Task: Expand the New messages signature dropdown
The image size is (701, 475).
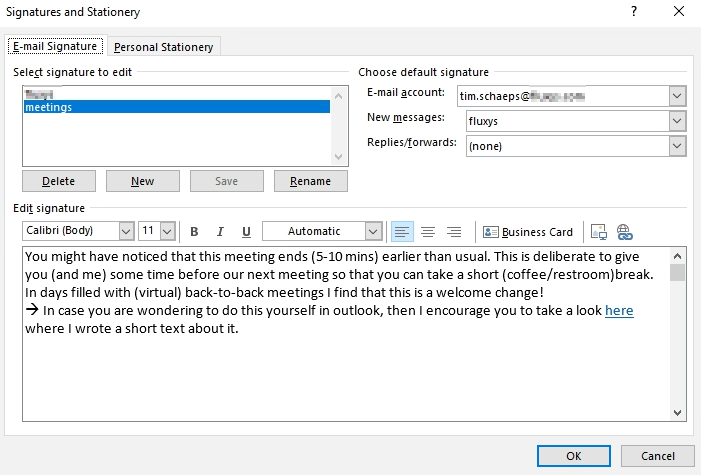Action: pyautogui.click(x=677, y=121)
